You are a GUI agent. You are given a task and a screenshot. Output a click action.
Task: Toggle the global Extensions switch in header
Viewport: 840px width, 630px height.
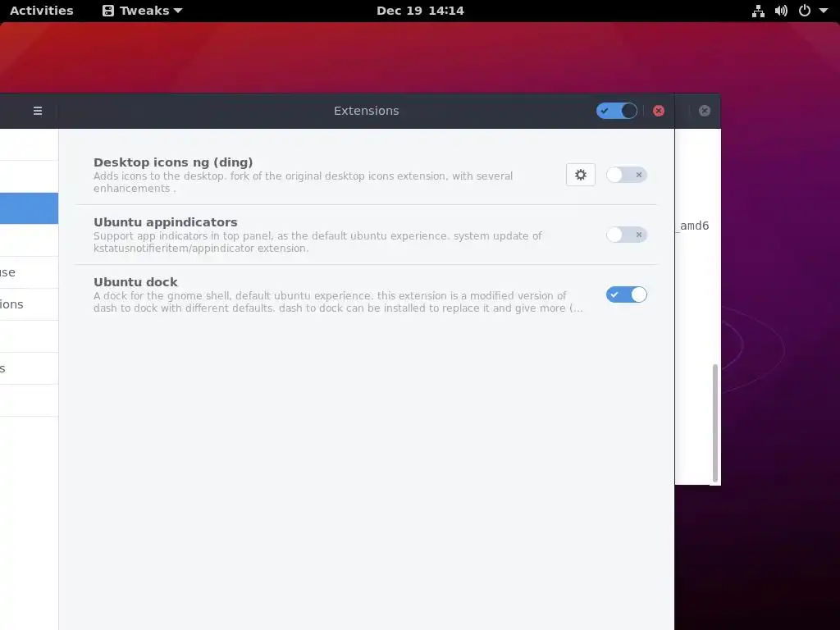pyautogui.click(x=617, y=111)
